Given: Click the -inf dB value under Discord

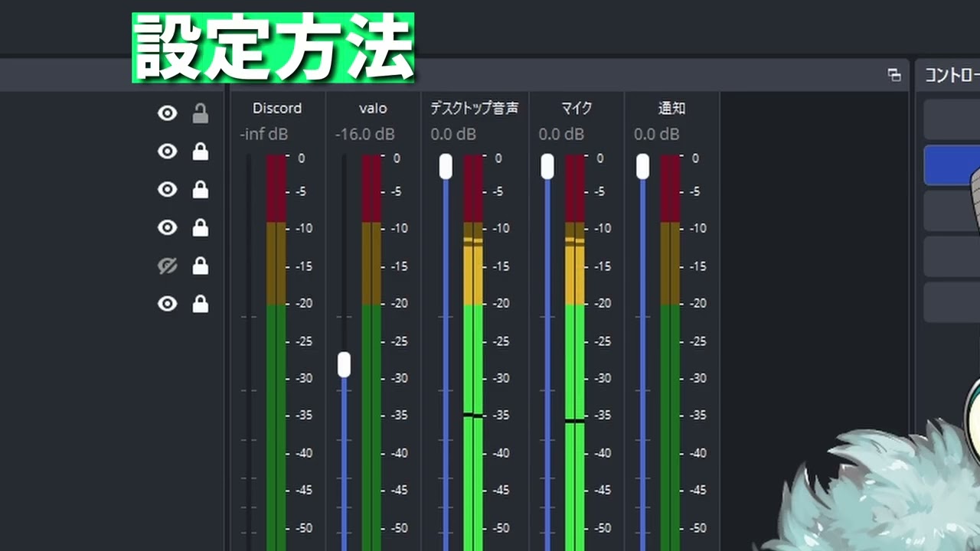Looking at the screenshot, I should click(x=263, y=135).
